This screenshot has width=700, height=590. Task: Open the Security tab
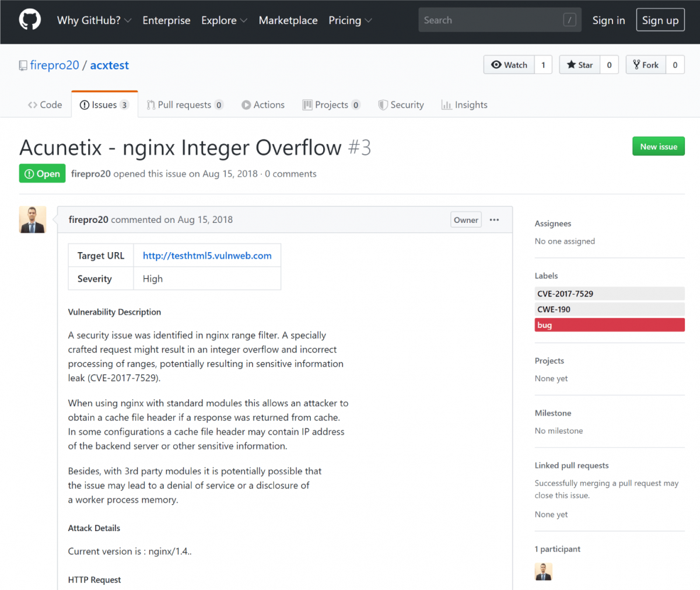coord(401,105)
